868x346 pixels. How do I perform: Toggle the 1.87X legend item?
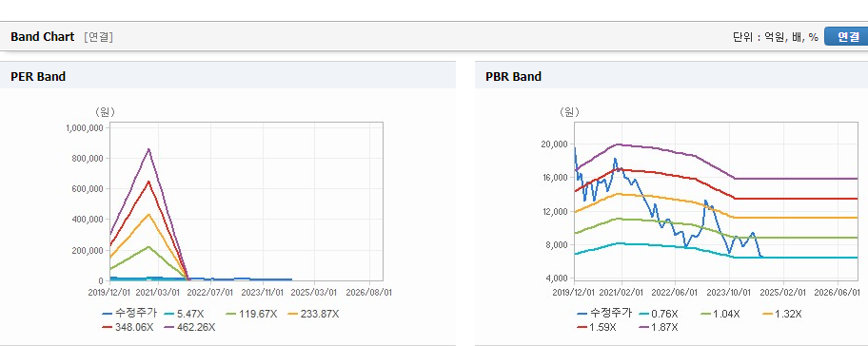point(659,327)
